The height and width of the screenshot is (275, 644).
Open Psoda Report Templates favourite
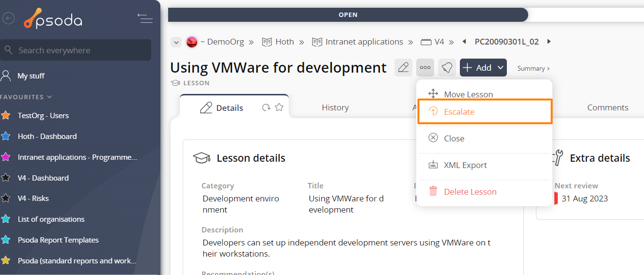pyautogui.click(x=58, y=240)
